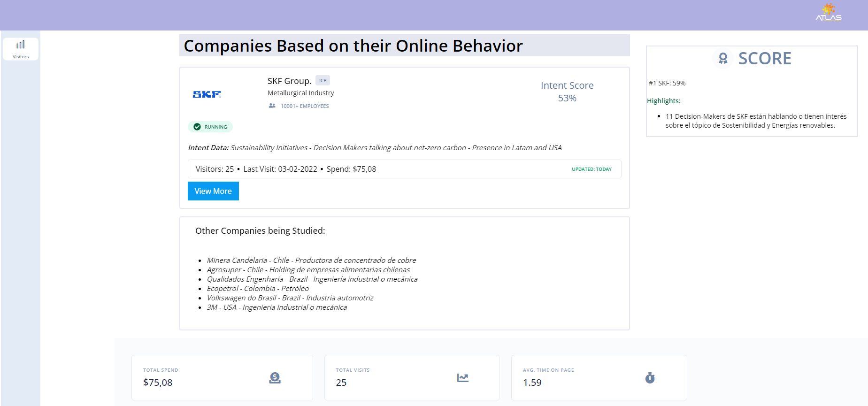The width and height of the screenshot is (868, 406).
Task: Click the RUNNING status badge
Action: coord(210,127)
